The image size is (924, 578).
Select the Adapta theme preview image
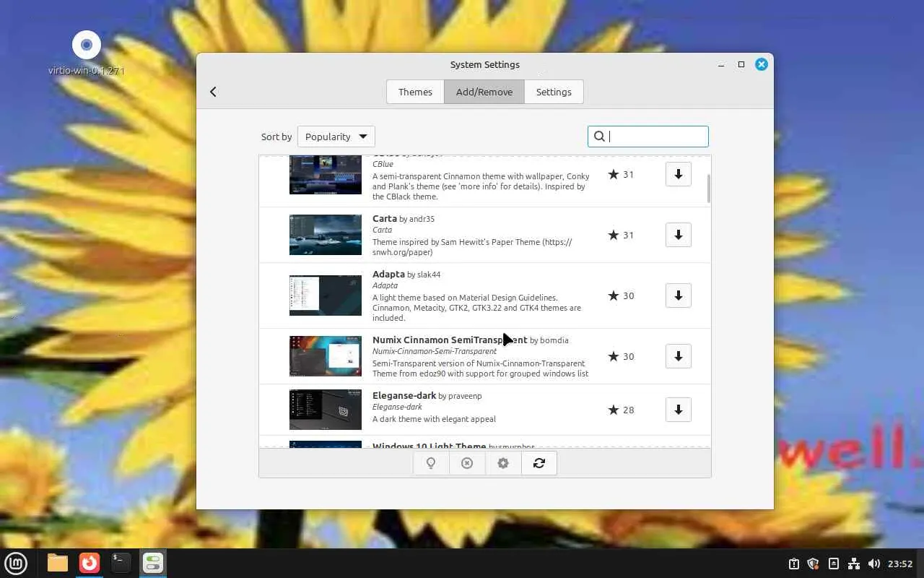pyautogui.click(x=326, y=296)
